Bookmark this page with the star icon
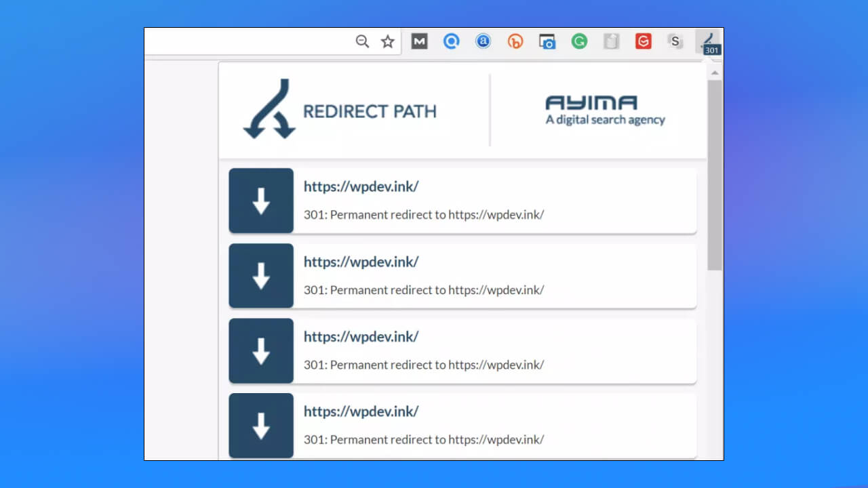The height and width of the screenshot is (488, 868). 387,42
